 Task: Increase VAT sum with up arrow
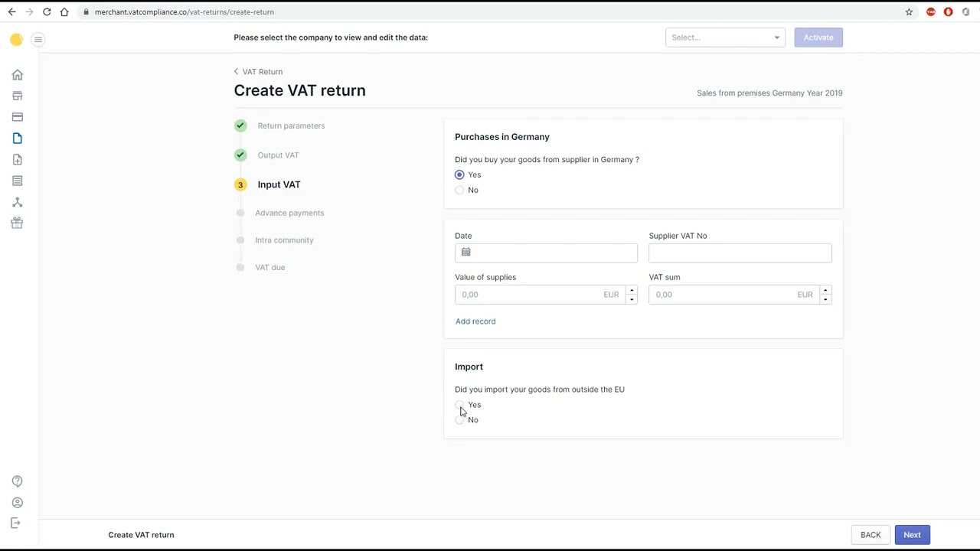[x=825, y=290]
